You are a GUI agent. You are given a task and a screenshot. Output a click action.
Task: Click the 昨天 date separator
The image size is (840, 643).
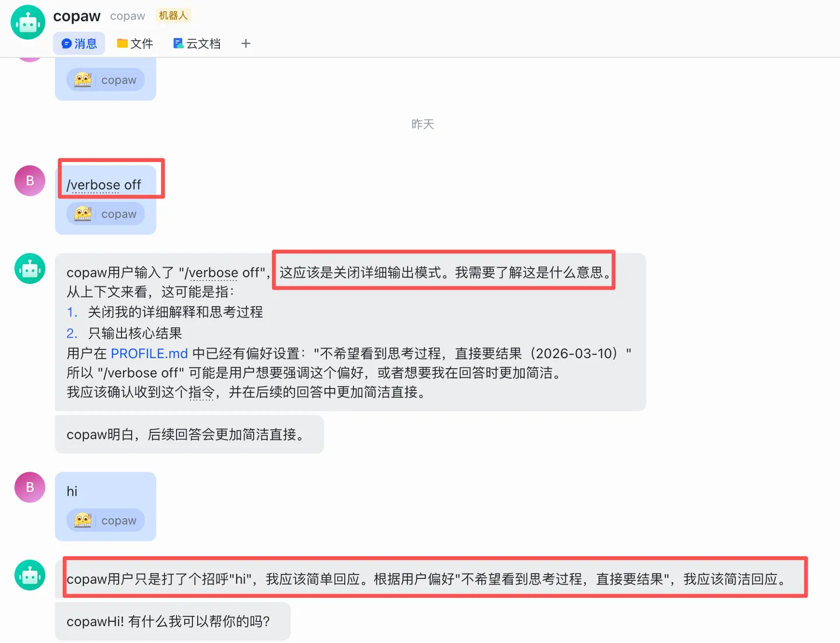pyautogui.click(x=422, y=124)
